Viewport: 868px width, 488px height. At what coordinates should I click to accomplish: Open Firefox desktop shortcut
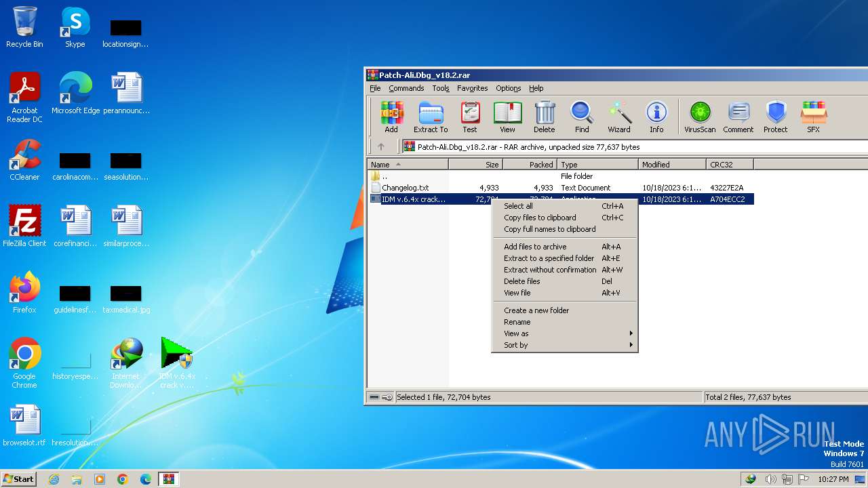click(24, 293)
